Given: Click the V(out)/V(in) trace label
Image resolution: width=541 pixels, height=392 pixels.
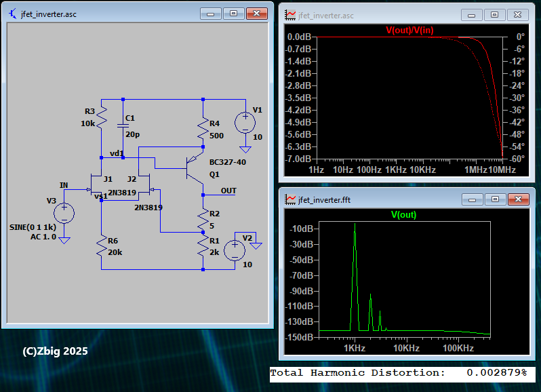Looking at the screenshot, I should pos(409,30).
